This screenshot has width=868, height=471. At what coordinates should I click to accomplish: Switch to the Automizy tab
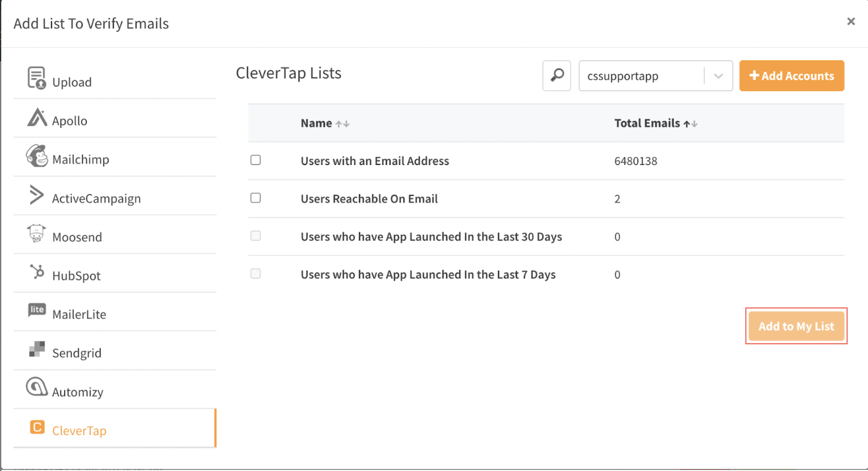(78, 392)
